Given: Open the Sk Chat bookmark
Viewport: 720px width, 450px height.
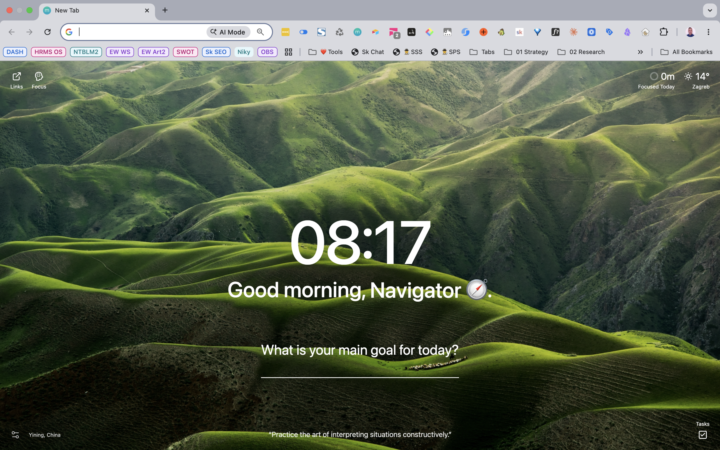Looking at the screenshot, I should [368, 52].
